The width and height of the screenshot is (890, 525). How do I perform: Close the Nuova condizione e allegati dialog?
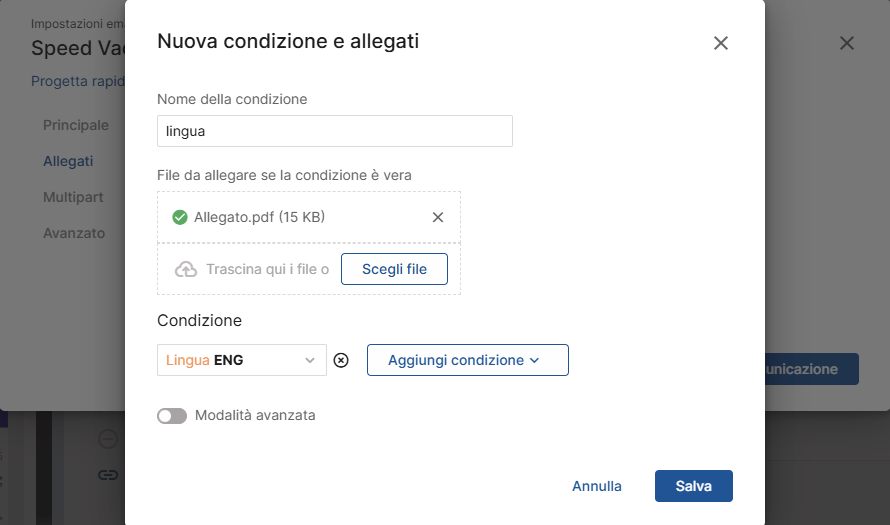coord(720,43)
